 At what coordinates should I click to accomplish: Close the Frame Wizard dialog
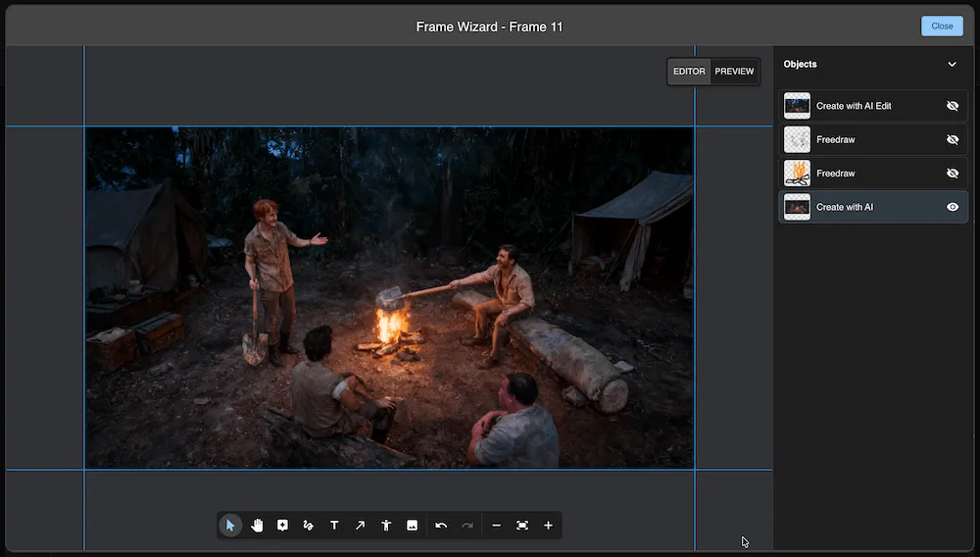(942, 26)
